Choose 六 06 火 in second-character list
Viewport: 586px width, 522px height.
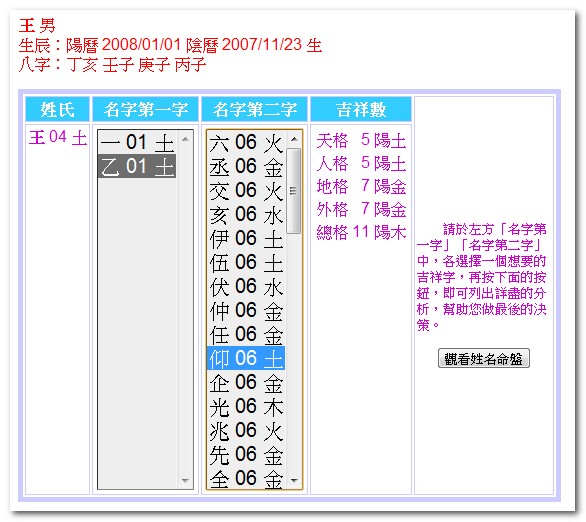[x=247, y=142]
